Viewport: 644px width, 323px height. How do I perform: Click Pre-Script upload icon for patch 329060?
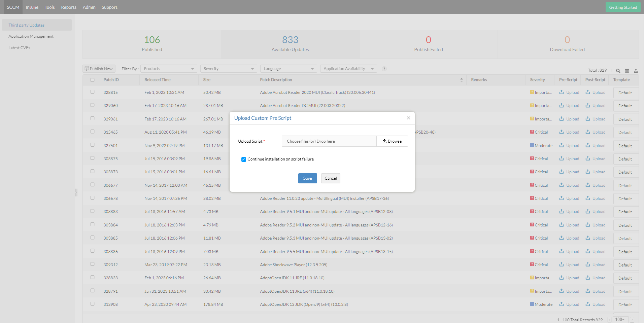[x=562, y=105]
